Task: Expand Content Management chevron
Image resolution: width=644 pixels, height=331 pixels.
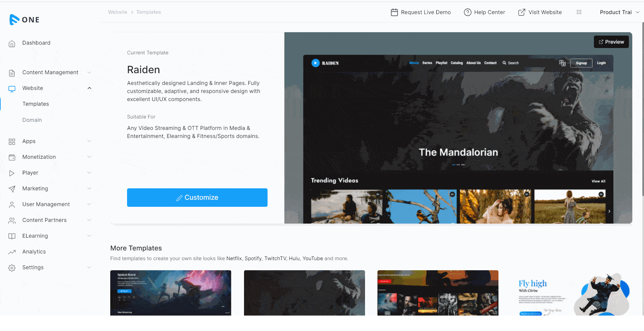Action: click(x=89, y=73)
